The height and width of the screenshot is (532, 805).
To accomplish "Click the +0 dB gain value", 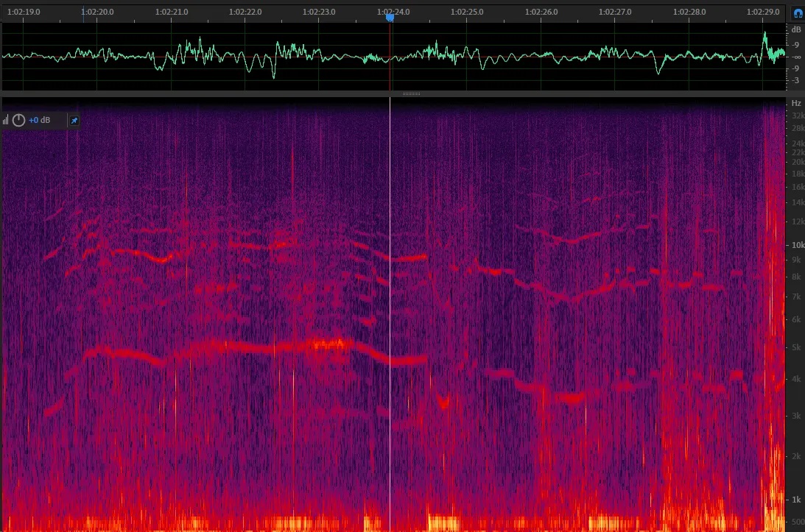I will click(40, 120).
